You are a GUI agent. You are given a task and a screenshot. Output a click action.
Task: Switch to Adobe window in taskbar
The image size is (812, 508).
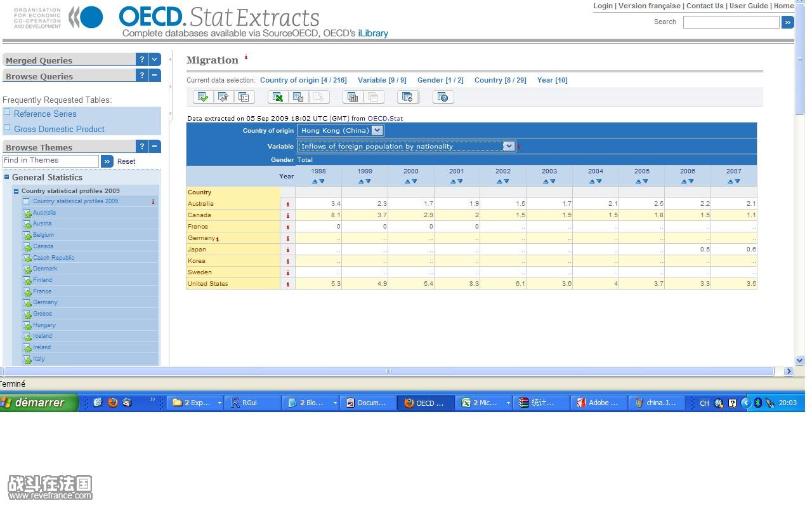point(599,403)
